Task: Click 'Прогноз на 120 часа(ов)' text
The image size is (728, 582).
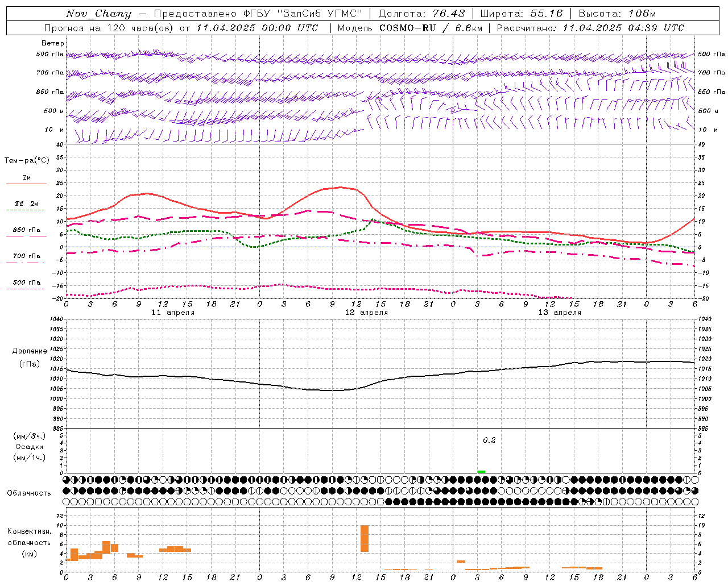Action: pyautogui.click(x=110, y=28)
